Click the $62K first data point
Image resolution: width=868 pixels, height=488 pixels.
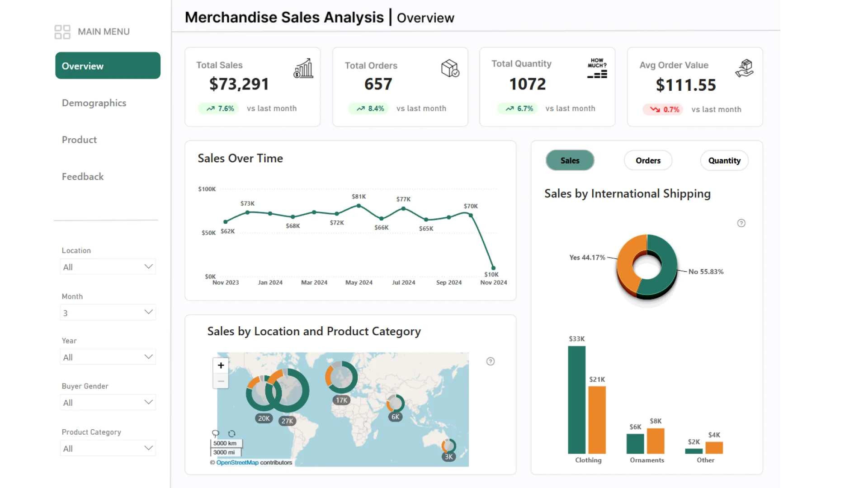pyautogui.click(x=226, y=222)
